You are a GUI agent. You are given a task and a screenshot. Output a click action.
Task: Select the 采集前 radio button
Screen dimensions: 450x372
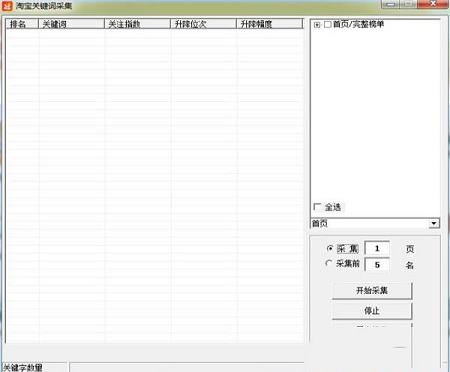tap(329, 263)
